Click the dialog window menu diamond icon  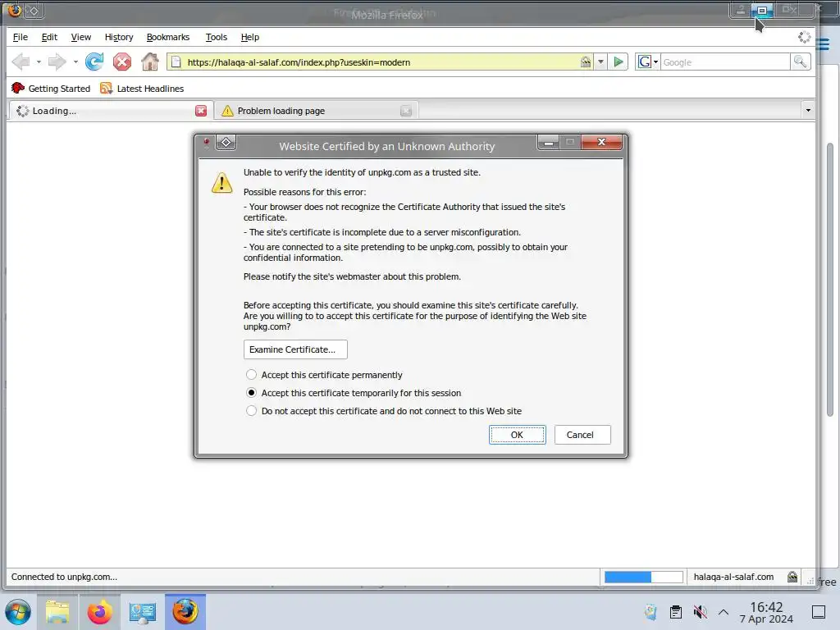tap(226, 143)
